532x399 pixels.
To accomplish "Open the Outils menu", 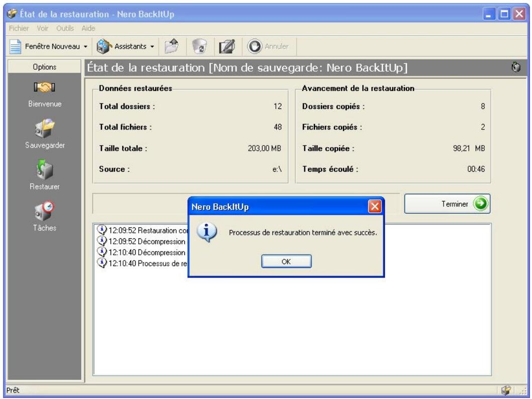I will point(65,28).
